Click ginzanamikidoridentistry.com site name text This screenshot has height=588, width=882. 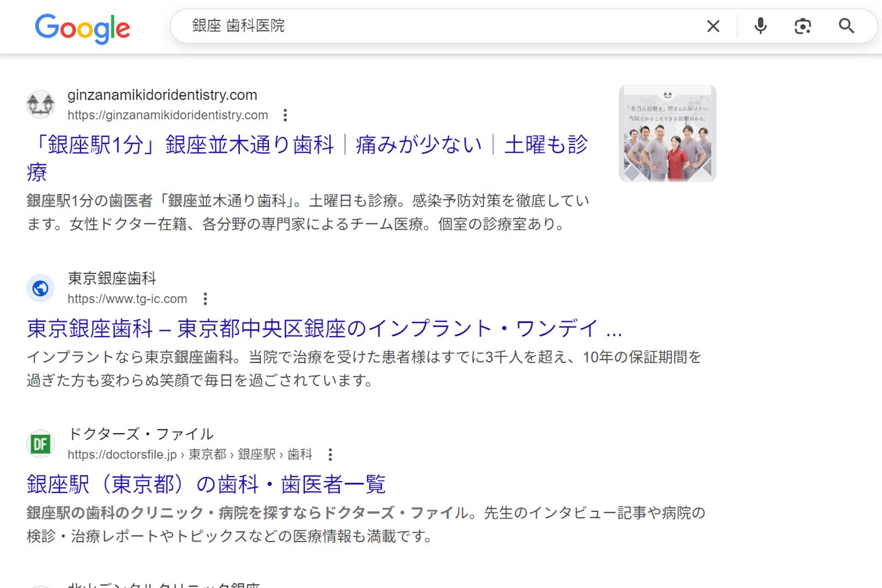162,95
